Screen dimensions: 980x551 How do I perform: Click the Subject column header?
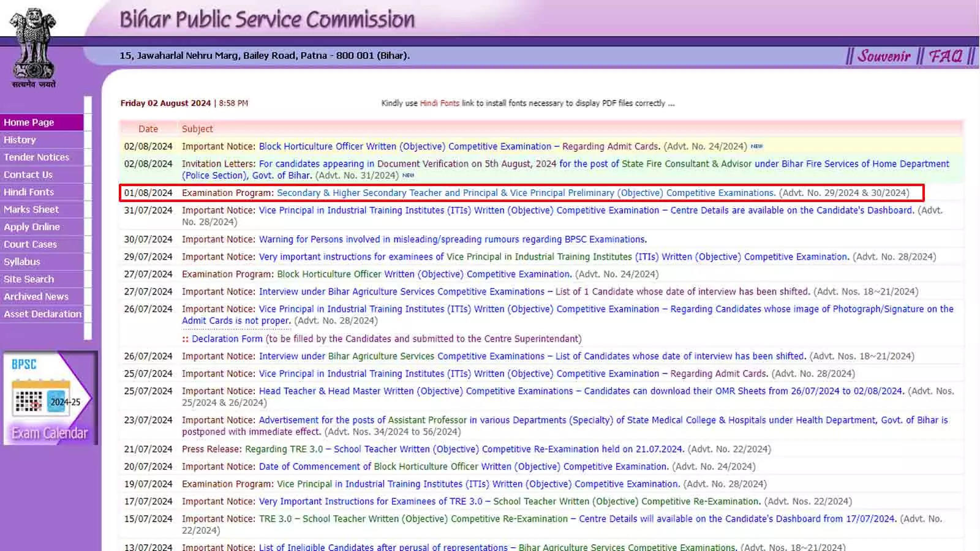(197, 129)
